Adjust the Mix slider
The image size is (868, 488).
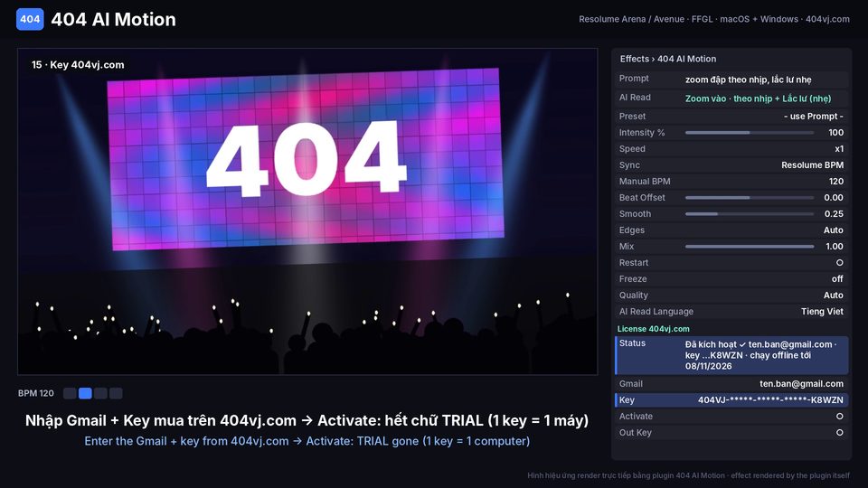(x=750, y=247)
